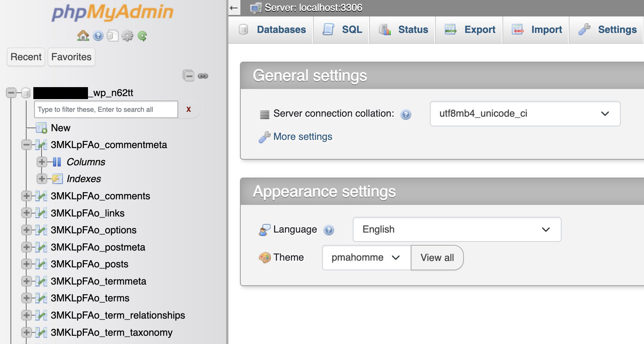Collapse the 3MKLpFAo_commentmeta table node
This screenshot has height=344, width=644.
coord(26,145)
